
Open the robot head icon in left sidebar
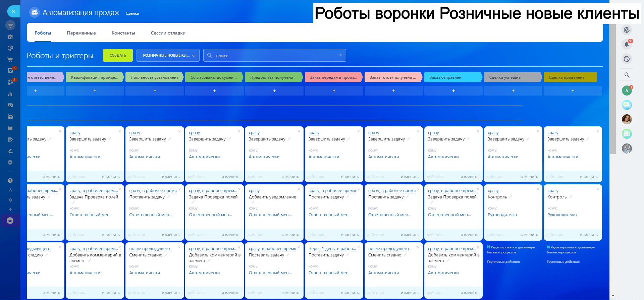pyautogui.click(x=10, y=116)
